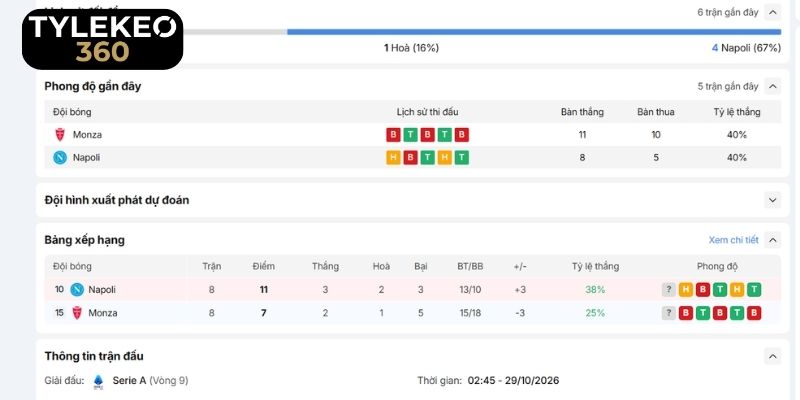Click first red B badge in Monza form history
Viewport: 800px width, 400px height.
(393, 135)
